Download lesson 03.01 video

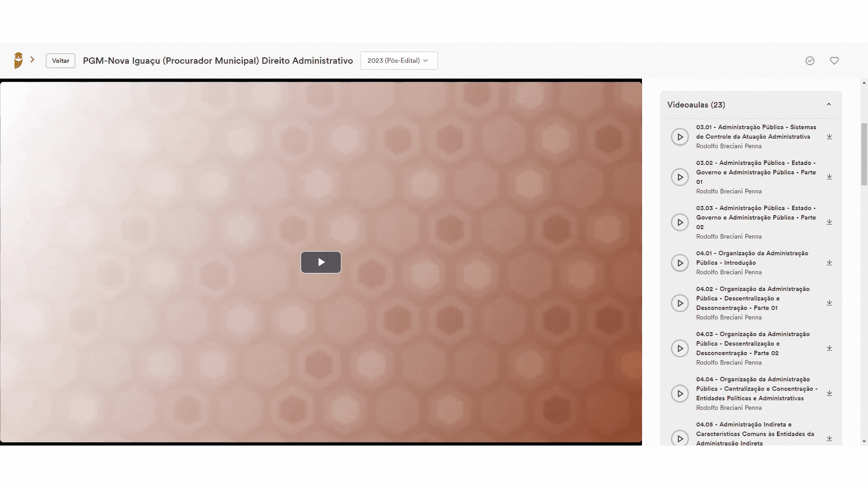click(x=830, y=136)
